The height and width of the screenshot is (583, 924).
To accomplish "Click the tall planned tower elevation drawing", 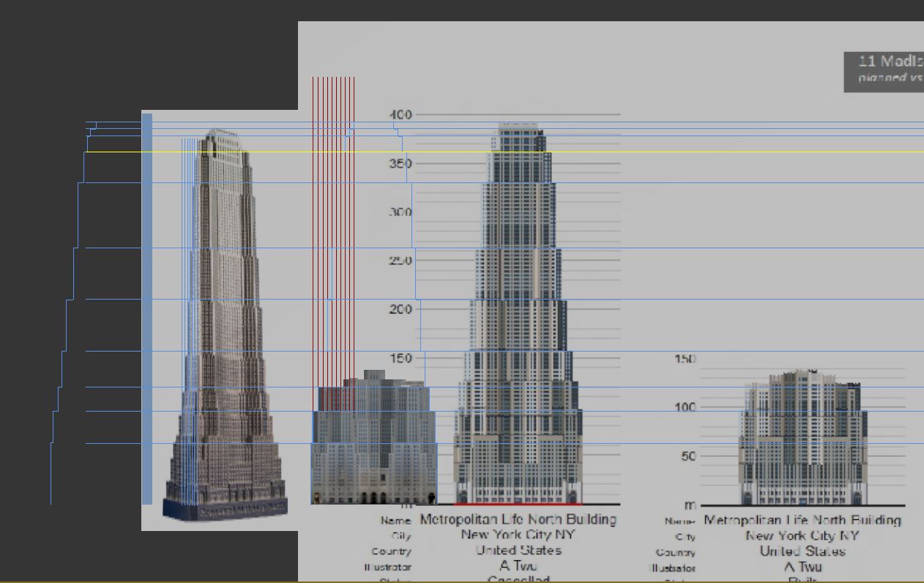I will pos(518,313).
